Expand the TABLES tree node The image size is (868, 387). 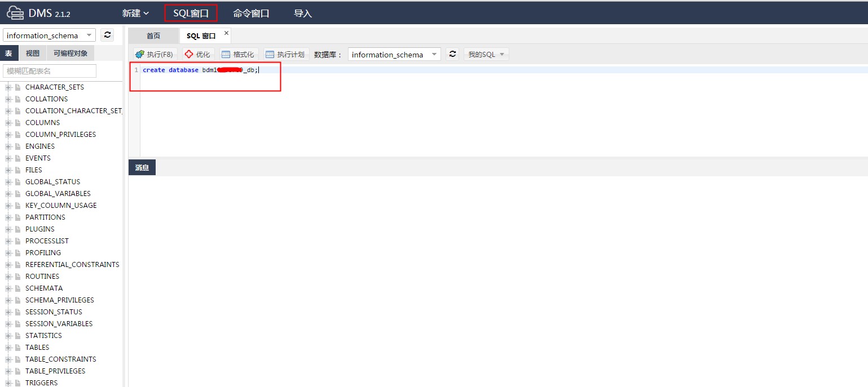pyautogui.click(x=8, y=348)
